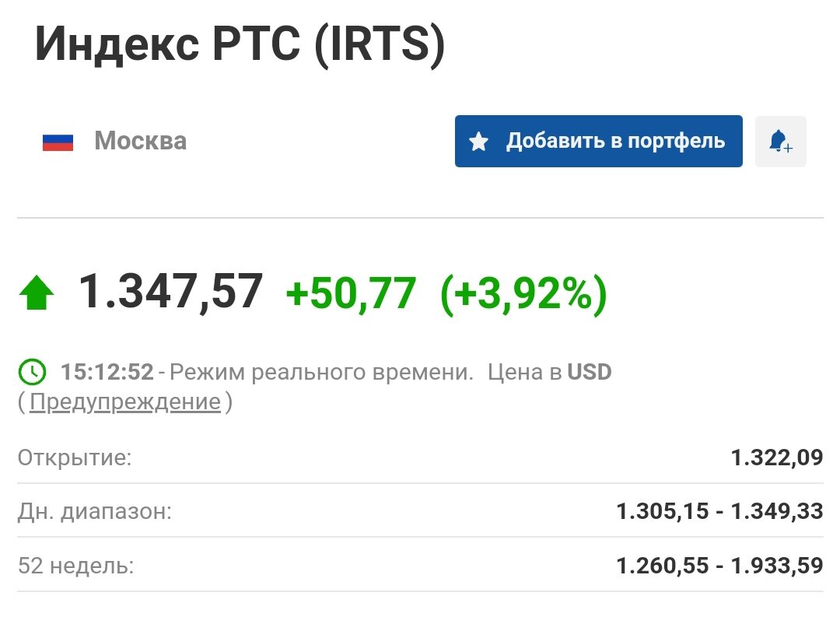Click the bell alert icon button
This screenshot has width=840, height=617.
click(781, 141)
